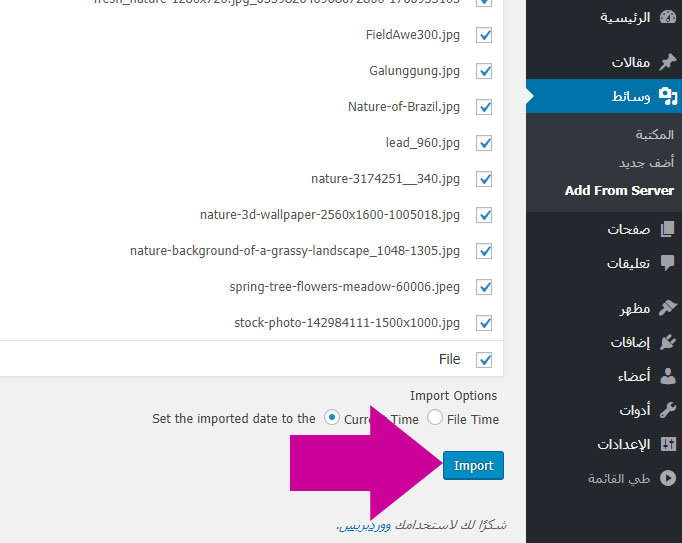
Task: Toggle the spring-tree-flowers-meadow-60006.jpeg checkbox
Action: [484, 287]
